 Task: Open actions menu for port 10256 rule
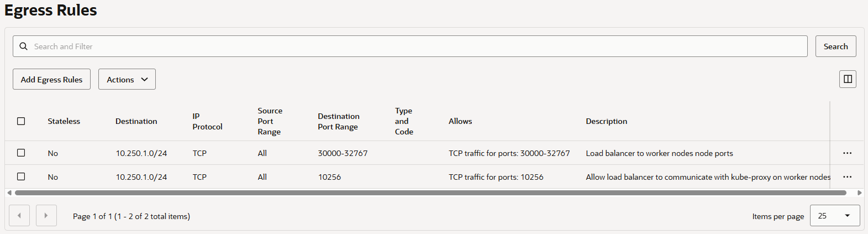click(847, 177)
